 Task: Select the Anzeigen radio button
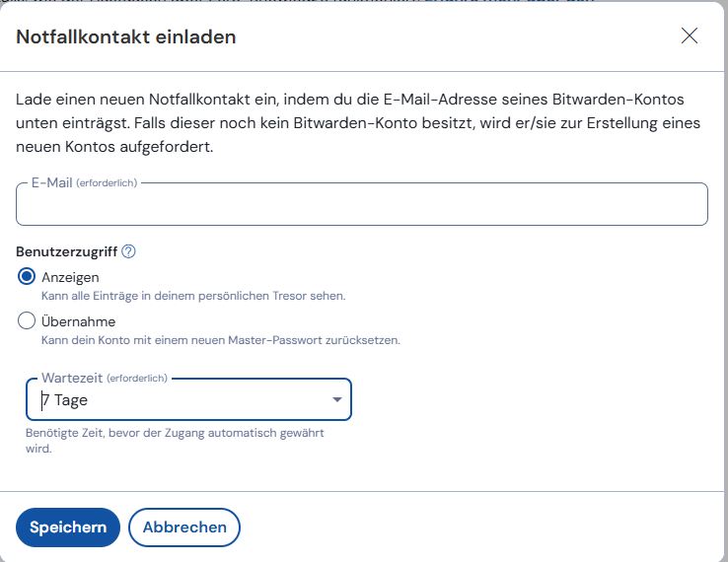click(28, 277)
